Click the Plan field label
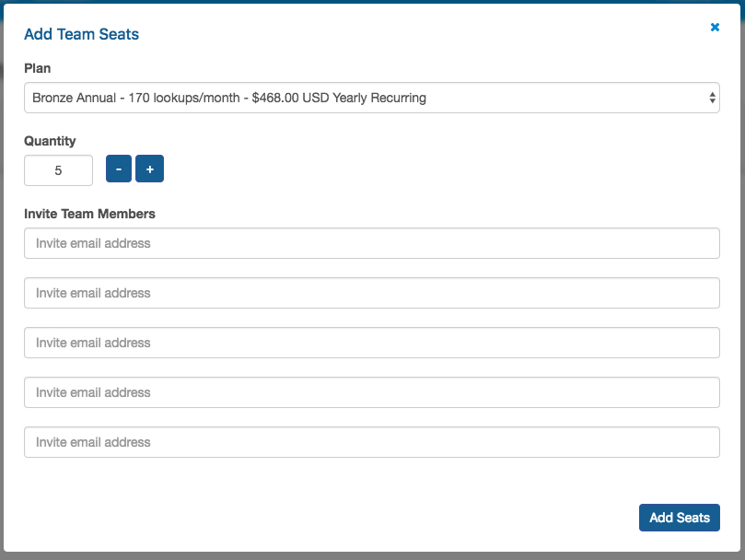The width and height of the screenshot is (745, 560). click(38, 68)
